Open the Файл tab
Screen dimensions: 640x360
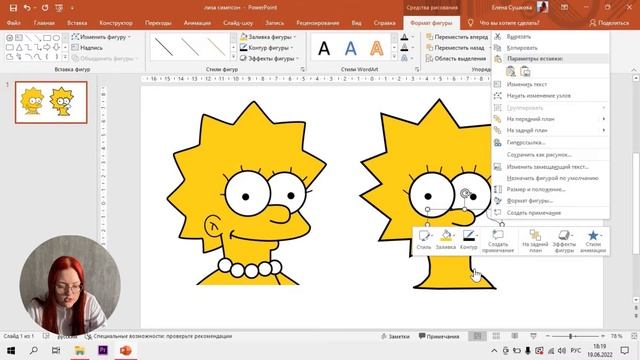pyautogui.click(x=13, y=23)
